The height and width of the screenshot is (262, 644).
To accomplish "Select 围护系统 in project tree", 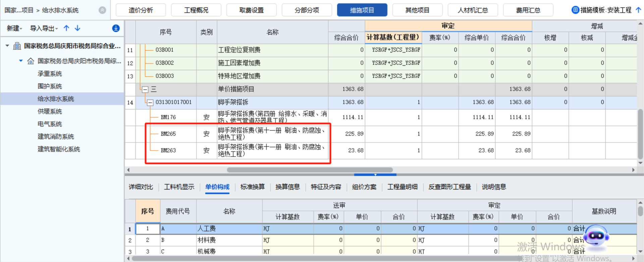I will [50, 86].
